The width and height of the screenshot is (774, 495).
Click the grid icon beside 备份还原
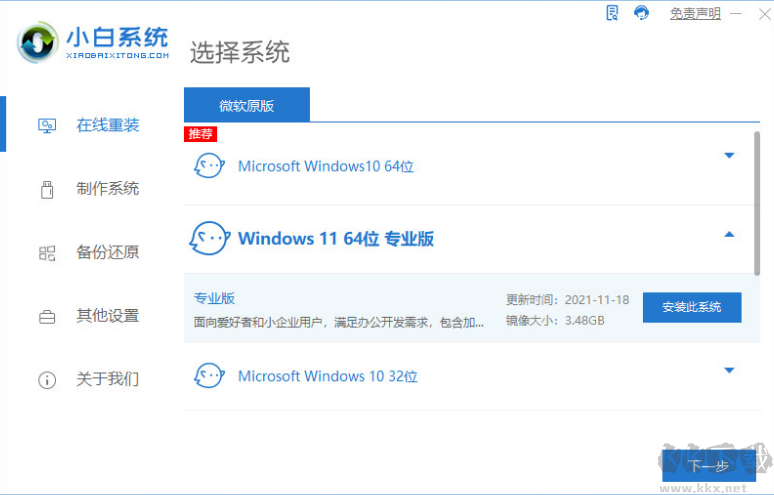(x=47, y=253)
